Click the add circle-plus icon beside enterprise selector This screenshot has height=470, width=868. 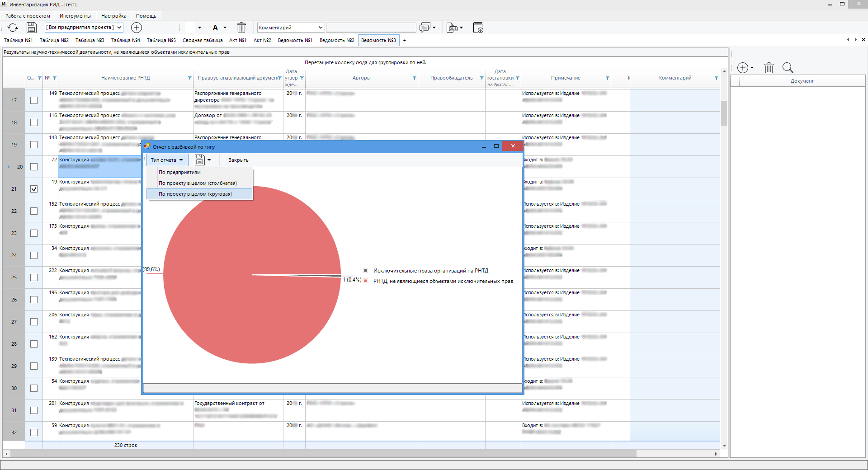point(137,28)
